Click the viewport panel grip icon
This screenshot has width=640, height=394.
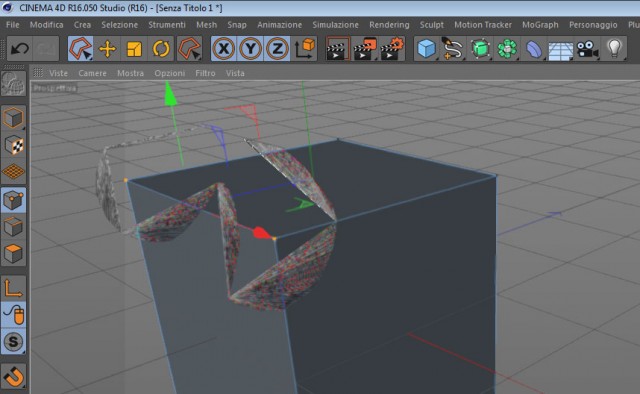38,73
